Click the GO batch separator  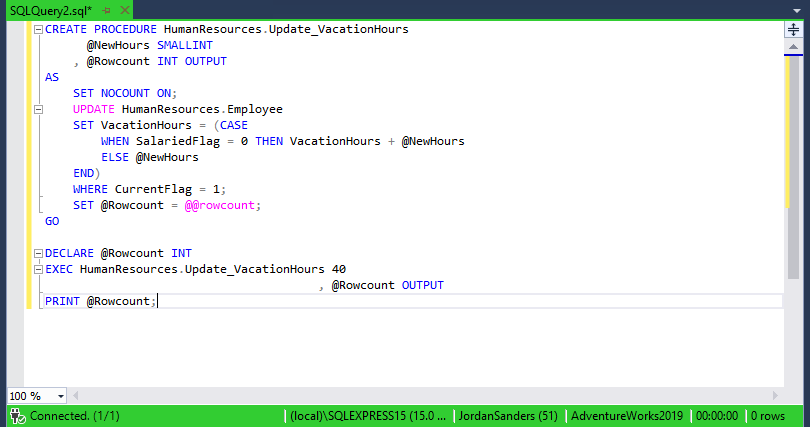(x=52, y=222)
